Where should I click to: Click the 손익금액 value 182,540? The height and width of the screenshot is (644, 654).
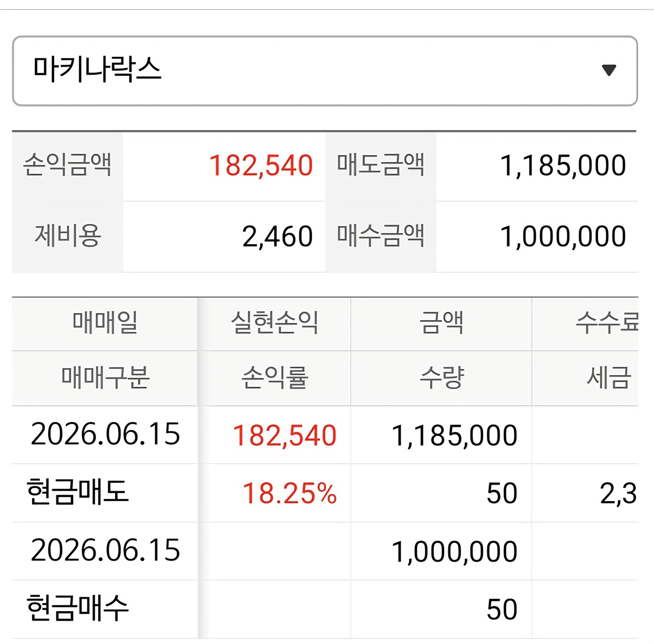coord(261,166)
